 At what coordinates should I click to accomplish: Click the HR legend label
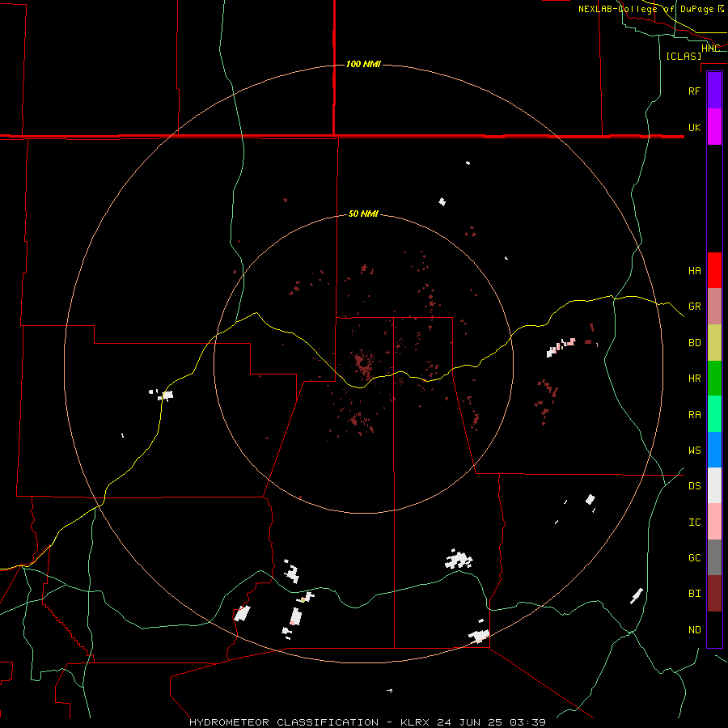click(694, 379)
